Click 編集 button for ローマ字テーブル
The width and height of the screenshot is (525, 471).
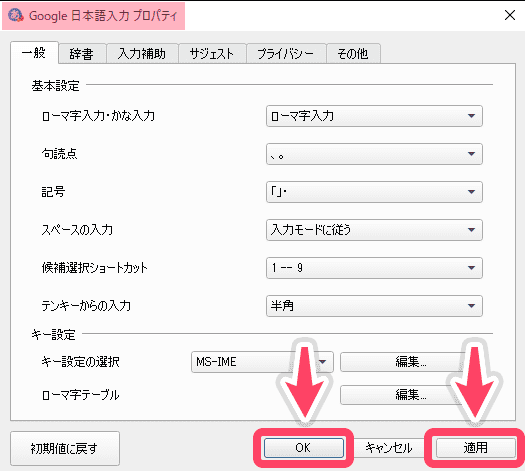pos(410,395)
